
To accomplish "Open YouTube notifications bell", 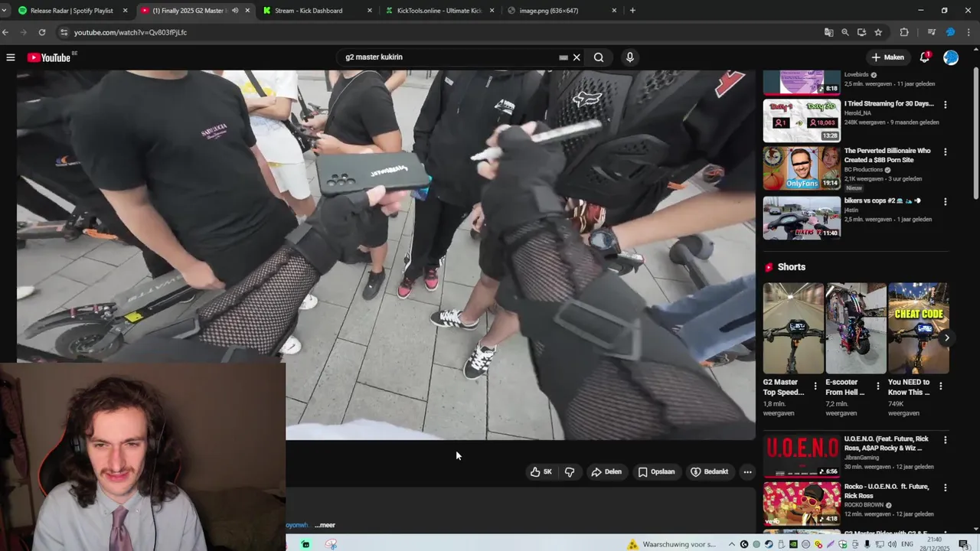I will click(925, 57).
